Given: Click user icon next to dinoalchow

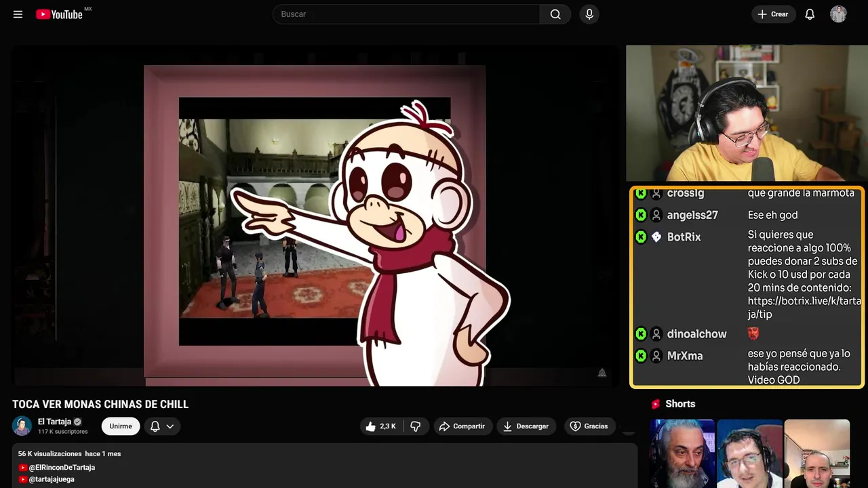Looking at the screenshot, I should pyautogui.click(x=656, y=333).
